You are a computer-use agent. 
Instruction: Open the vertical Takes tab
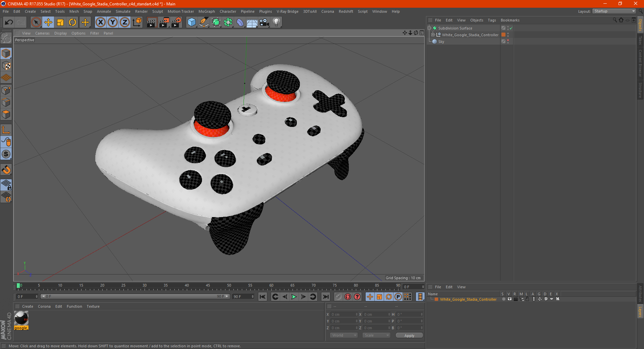tap(640, 40)
